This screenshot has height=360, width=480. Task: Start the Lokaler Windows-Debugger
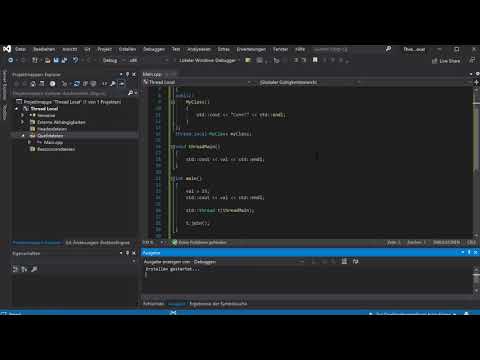click(x=207, y=60)
